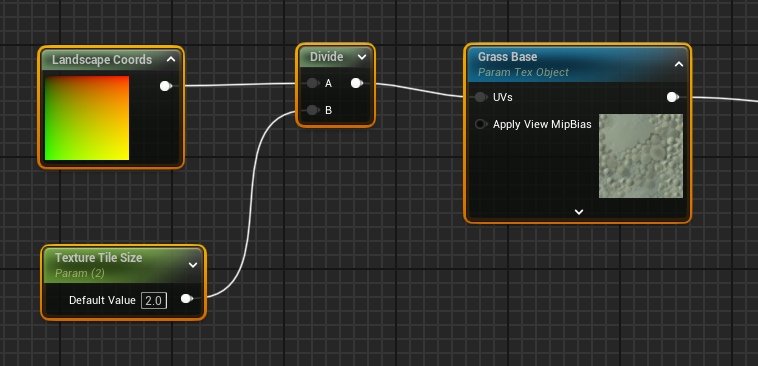Image resolution: width=758 pixels, height=366 pixels.
Task: Click the Param (2) subtitle text
Action: (80, 274)
